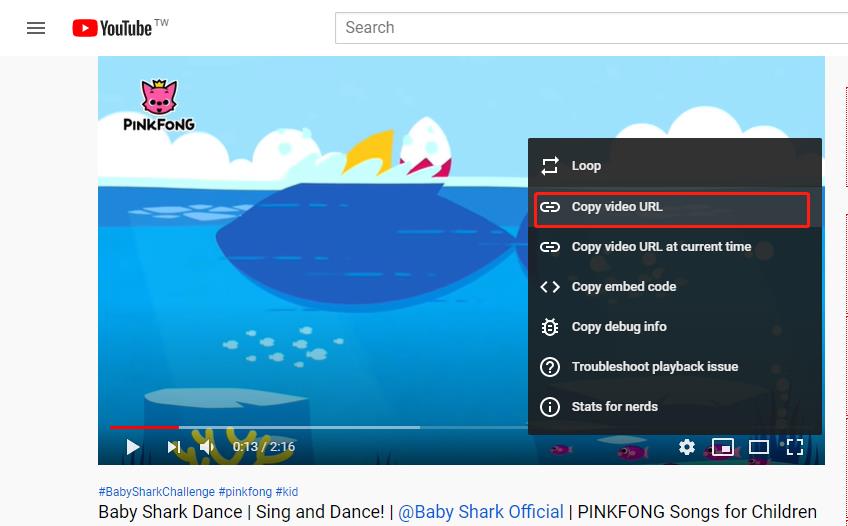848x526 pixels.
Task: Skip to next video
Action: (x=174, y=447)
